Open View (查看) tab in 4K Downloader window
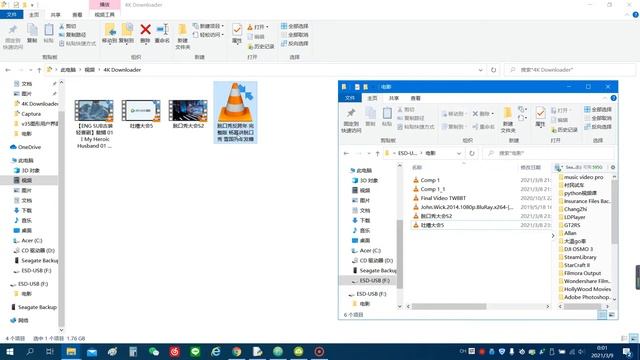This screenshot has height=360, width=640. (77, 15)
